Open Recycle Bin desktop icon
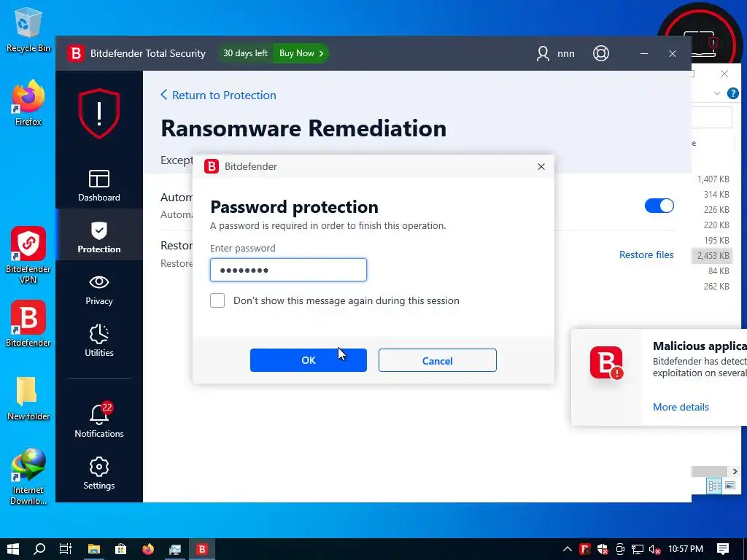 (28, 29)
